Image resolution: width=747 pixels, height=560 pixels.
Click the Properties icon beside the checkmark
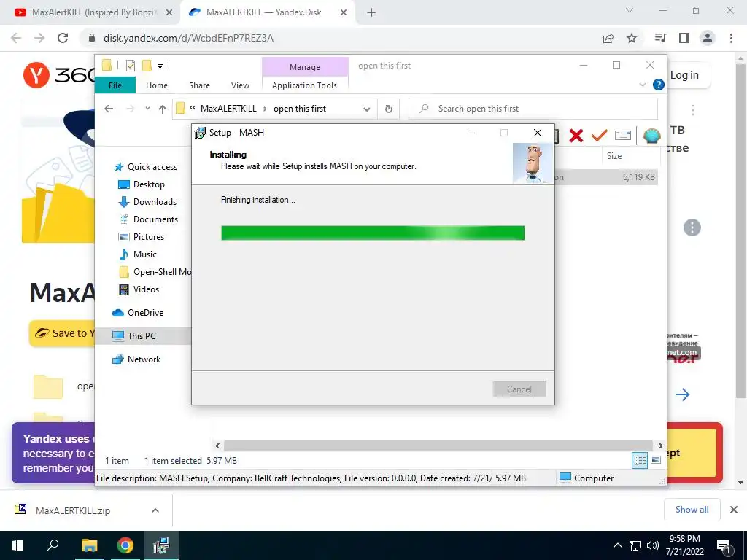pos(623,136)
